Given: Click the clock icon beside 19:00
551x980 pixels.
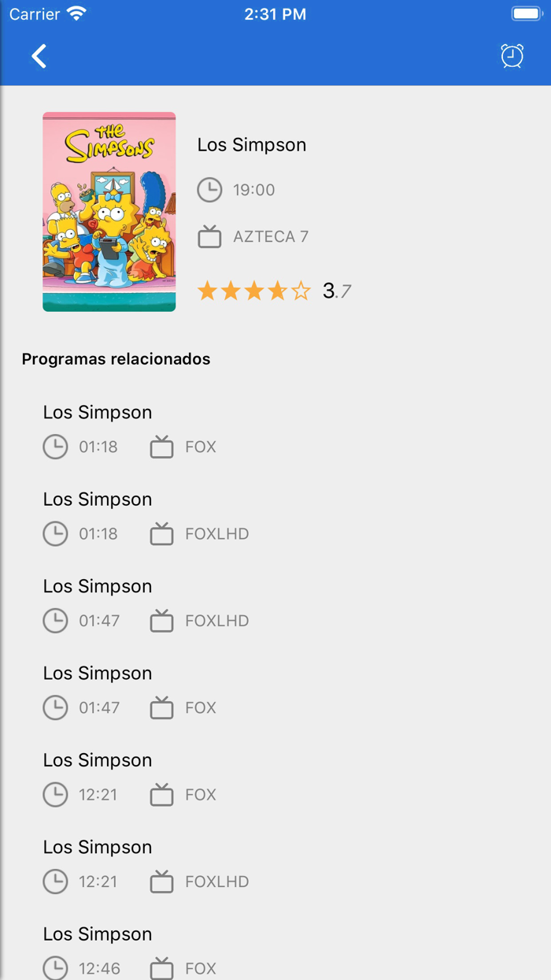Looking at the screenshot, I should [x=209, y=189].
